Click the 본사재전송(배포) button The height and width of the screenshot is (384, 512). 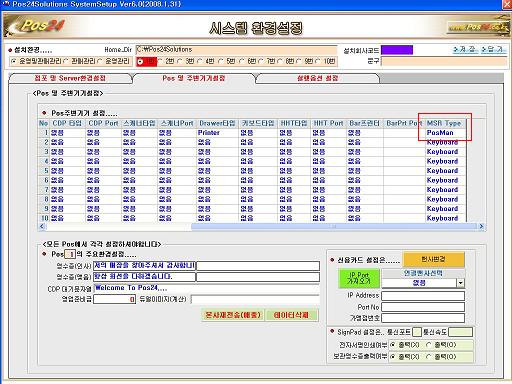[x=233, y=315]
